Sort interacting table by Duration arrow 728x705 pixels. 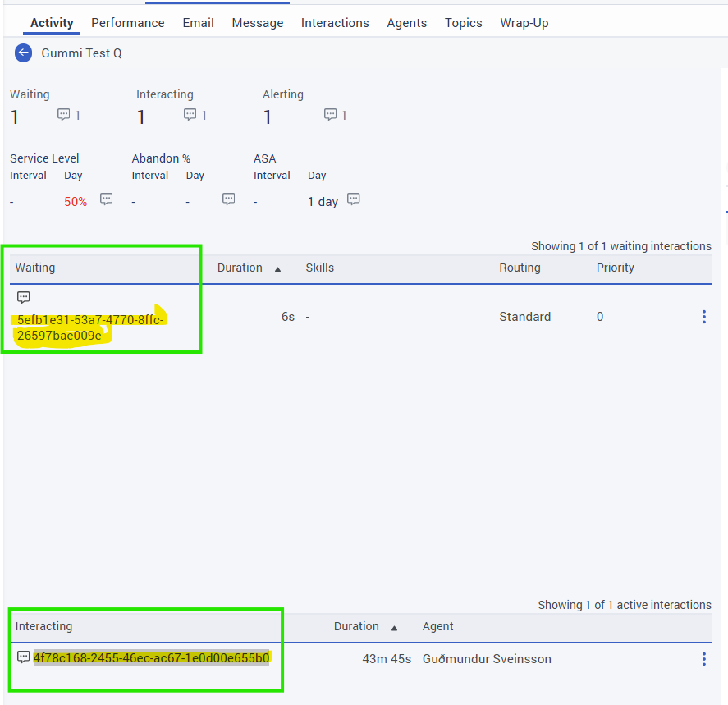tap(394, 628)
